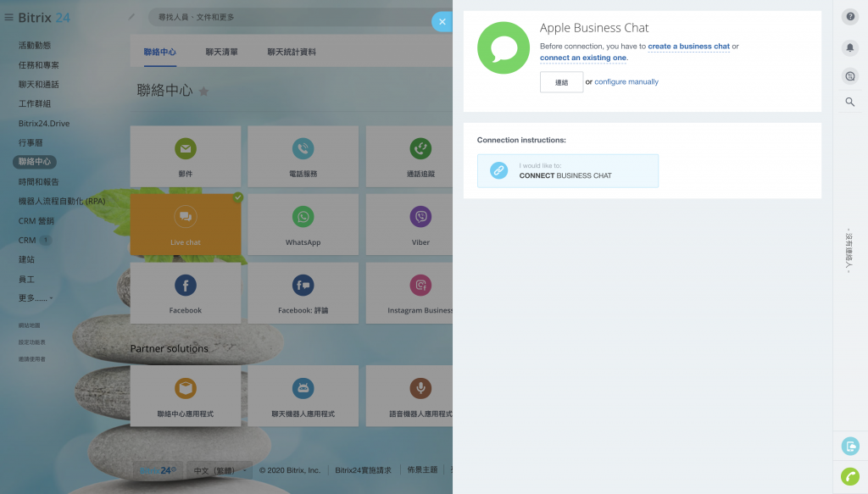Star 聯絡中心 page as favorite
The image size is (868, 494).
point(203,92)
